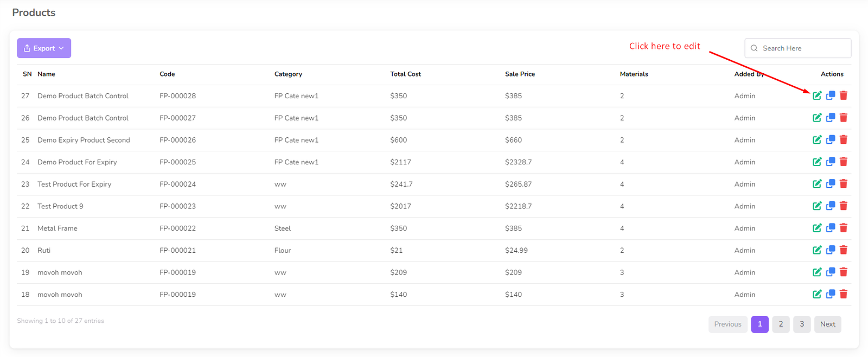868x357 pixels.
Task: Delete Demo Product Batch Control FP-000028
Action: tap(844, 95)
